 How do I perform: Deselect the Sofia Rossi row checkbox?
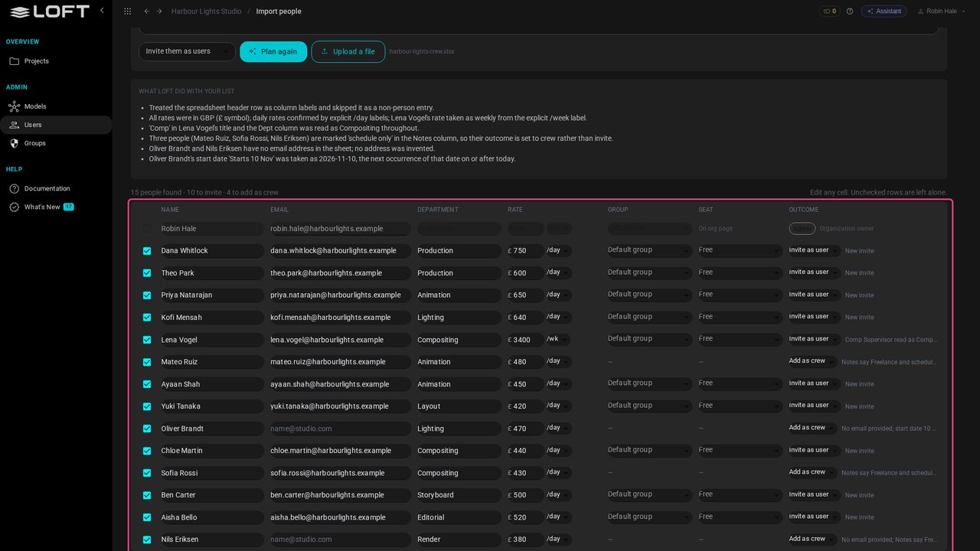click(147, 473)
